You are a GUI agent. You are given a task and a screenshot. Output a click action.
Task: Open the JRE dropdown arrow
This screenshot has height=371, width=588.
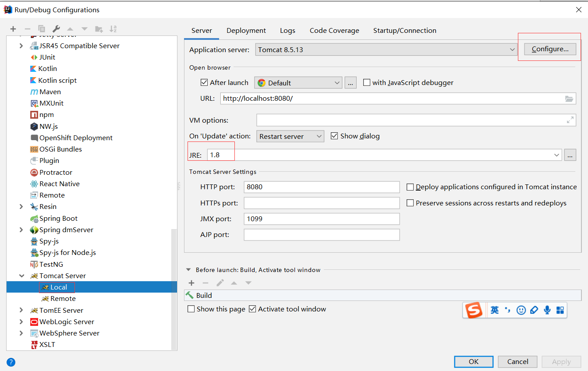pos(556,155)
